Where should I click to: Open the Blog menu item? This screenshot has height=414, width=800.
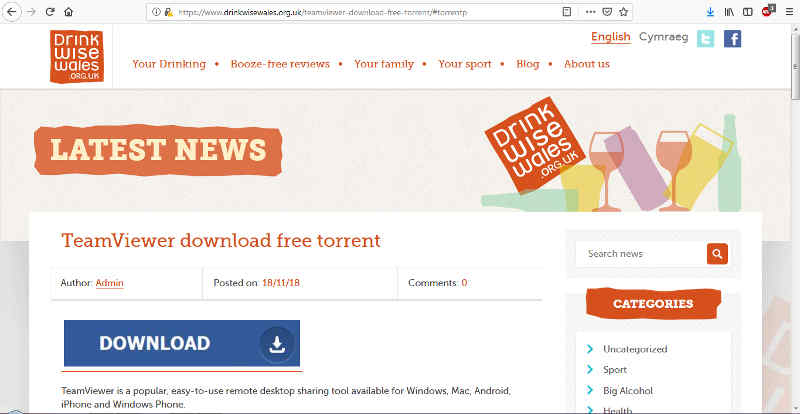528,64
